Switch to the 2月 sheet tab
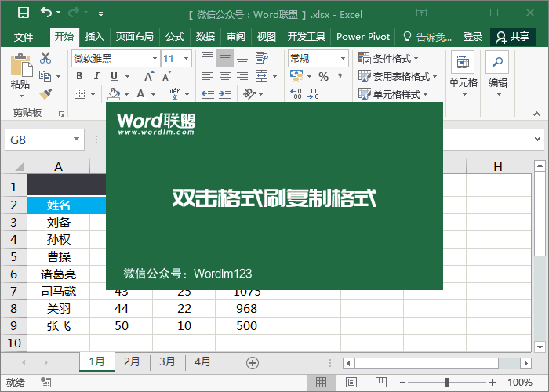The image size is (549, 392). pos(132,362)
